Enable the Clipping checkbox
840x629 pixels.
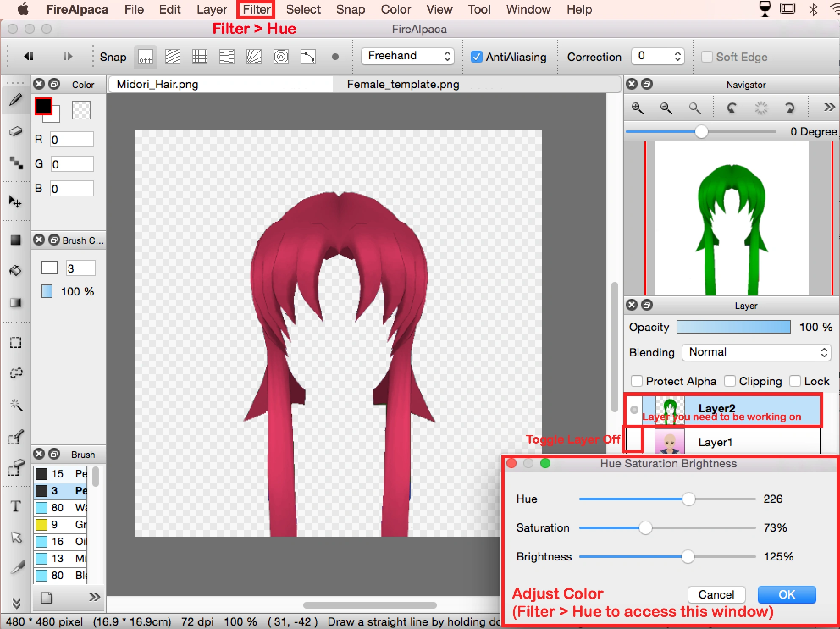[x=729, y=381]
